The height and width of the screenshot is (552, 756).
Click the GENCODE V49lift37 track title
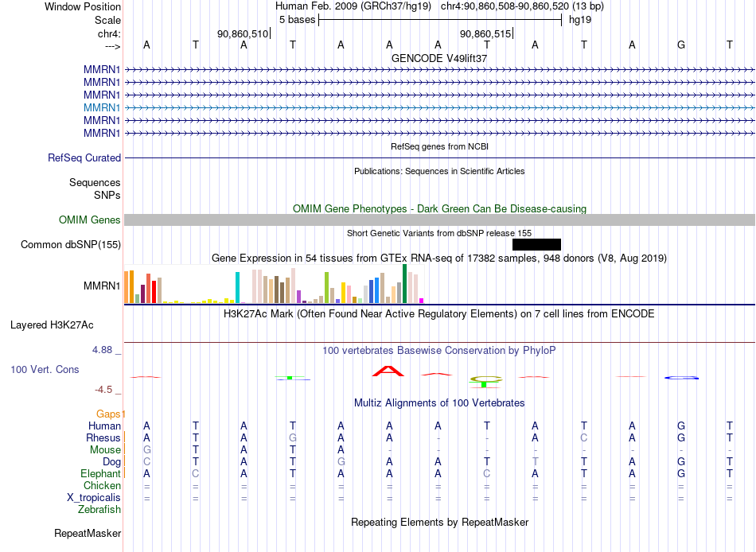pos(439,58)
